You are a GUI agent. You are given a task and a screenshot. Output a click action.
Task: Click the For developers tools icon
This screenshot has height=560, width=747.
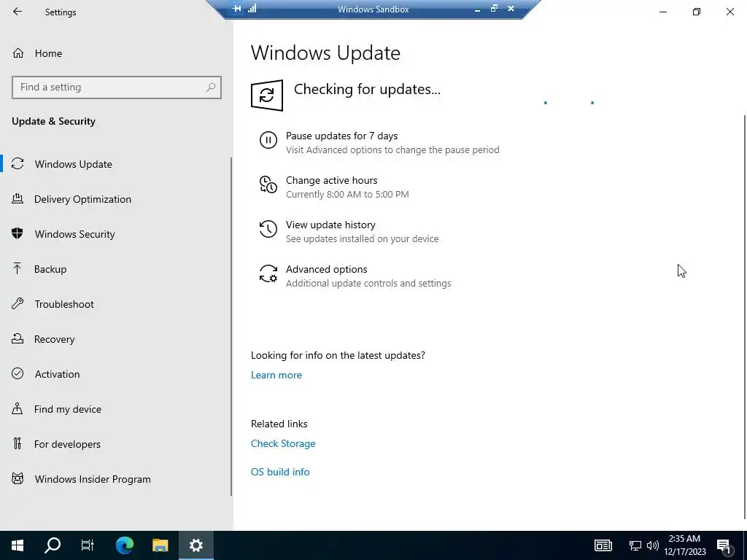pyautogui.click(x=18, y=443)
